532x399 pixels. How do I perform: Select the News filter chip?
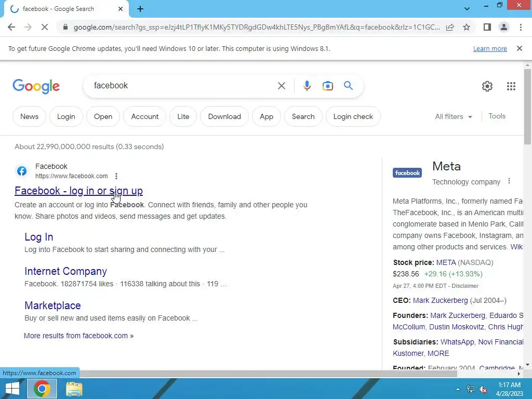29,116
